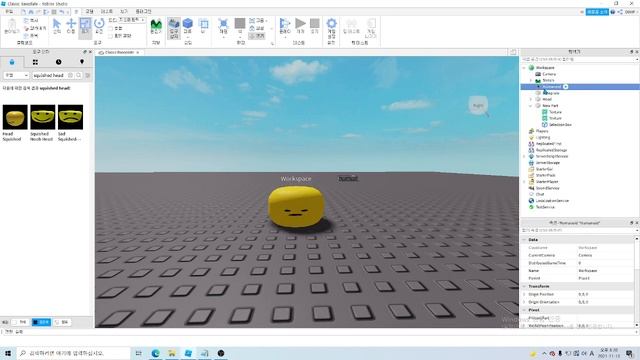Viewport: 640px width, 360px height.
Task: Select Terrain in the Explorer
Action: click(545, 80)
